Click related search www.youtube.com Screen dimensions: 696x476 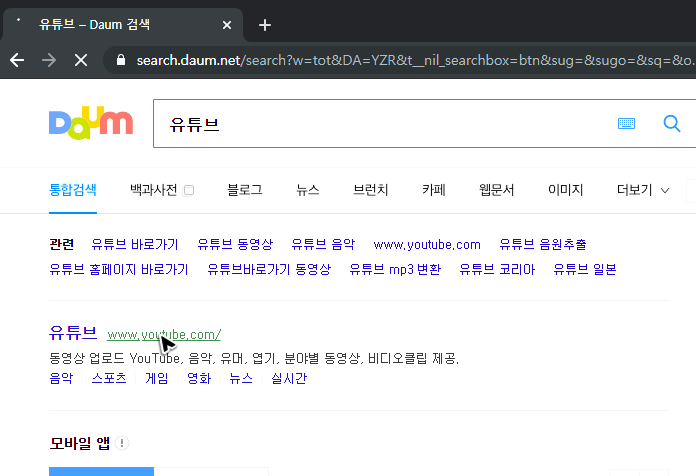point(427,245)
